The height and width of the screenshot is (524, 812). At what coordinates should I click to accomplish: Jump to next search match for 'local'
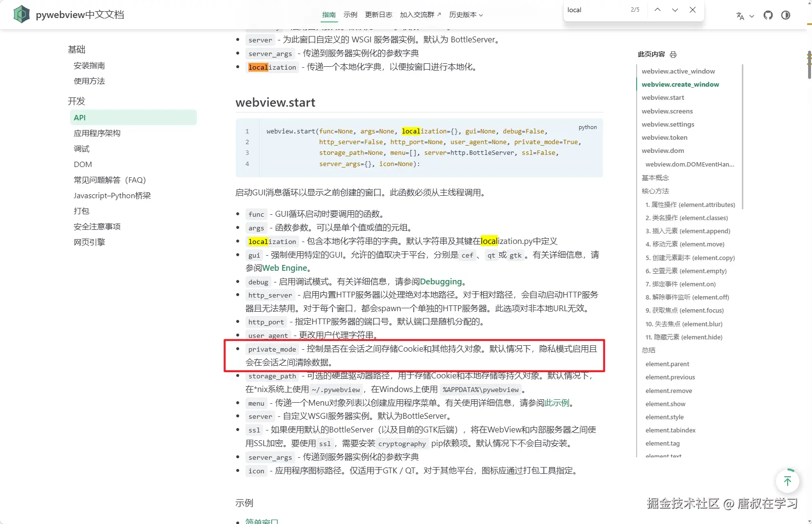coord(675,9)
